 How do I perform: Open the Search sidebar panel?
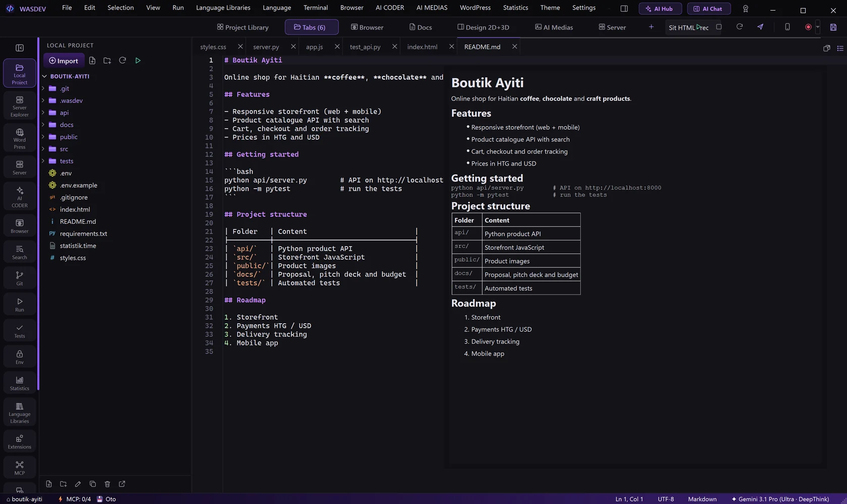point(20,252)
